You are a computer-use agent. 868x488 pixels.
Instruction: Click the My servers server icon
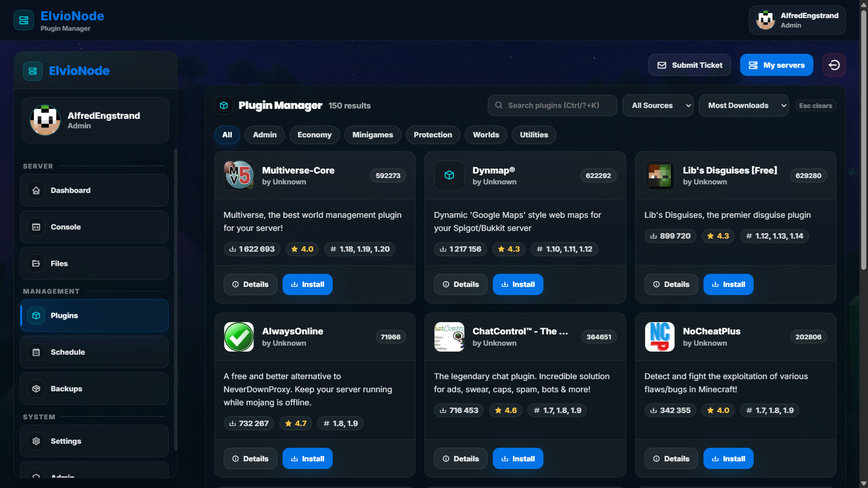point(753,65)
